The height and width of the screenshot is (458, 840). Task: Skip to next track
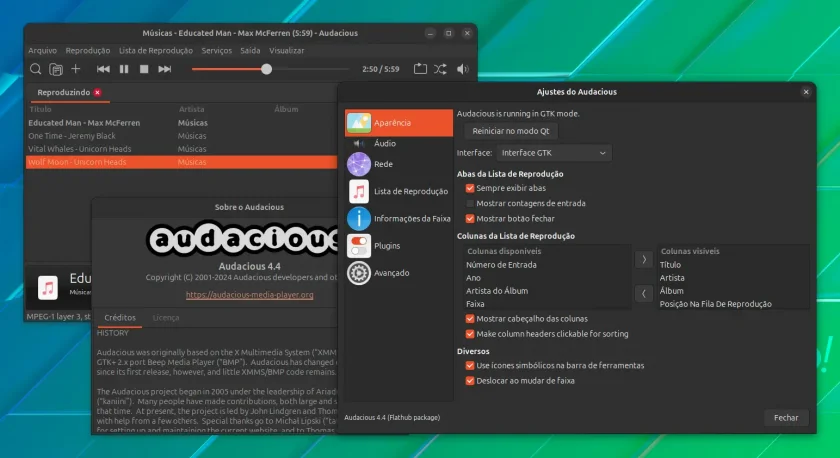(164, 69)
